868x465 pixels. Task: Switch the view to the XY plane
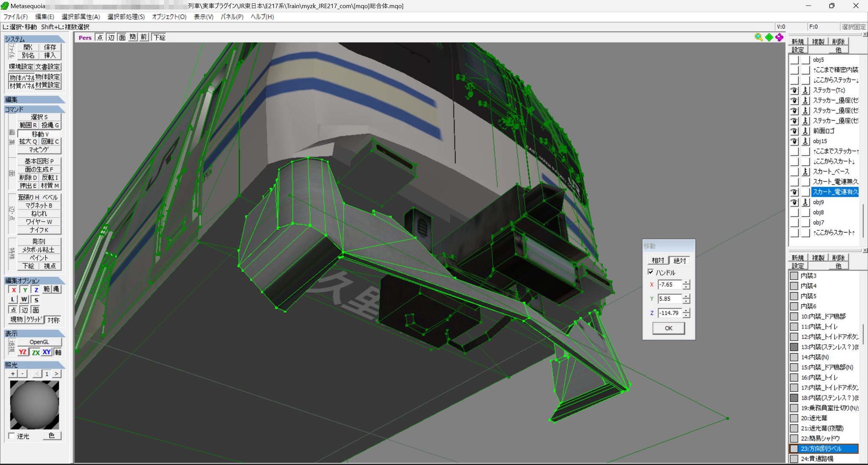(x=47, y=352)
